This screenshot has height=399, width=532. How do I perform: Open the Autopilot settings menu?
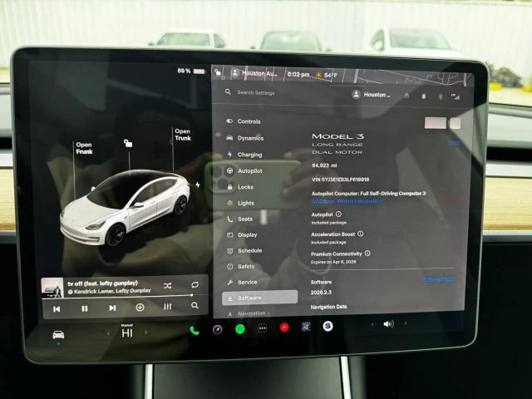244,171
